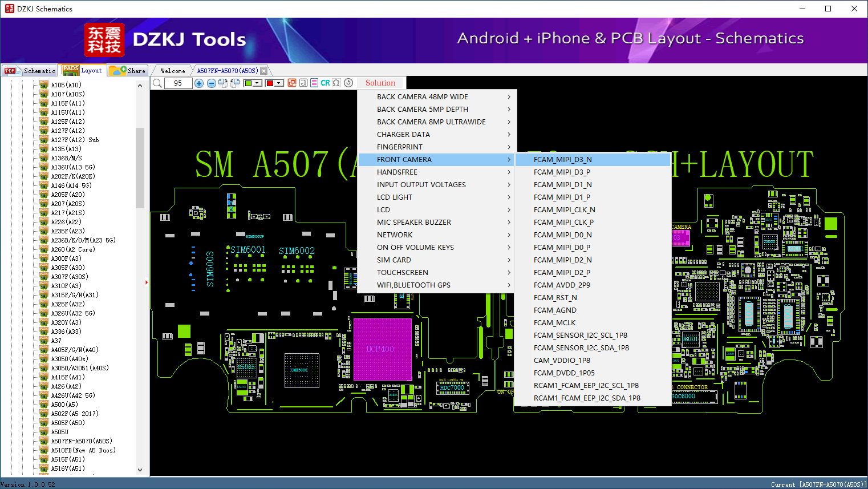868x489 pixels.
Task: Click the circular refresh arrow icon
Action: [x=348, y=83]
